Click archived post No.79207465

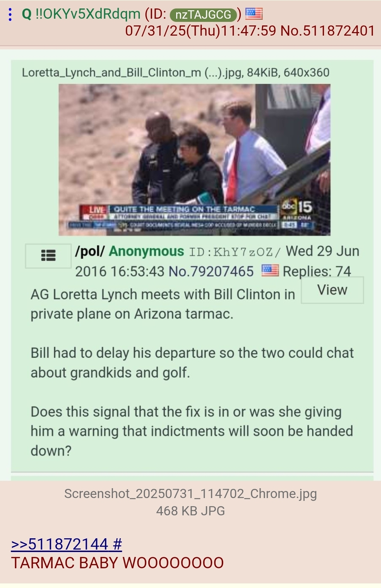coord(211,272)
